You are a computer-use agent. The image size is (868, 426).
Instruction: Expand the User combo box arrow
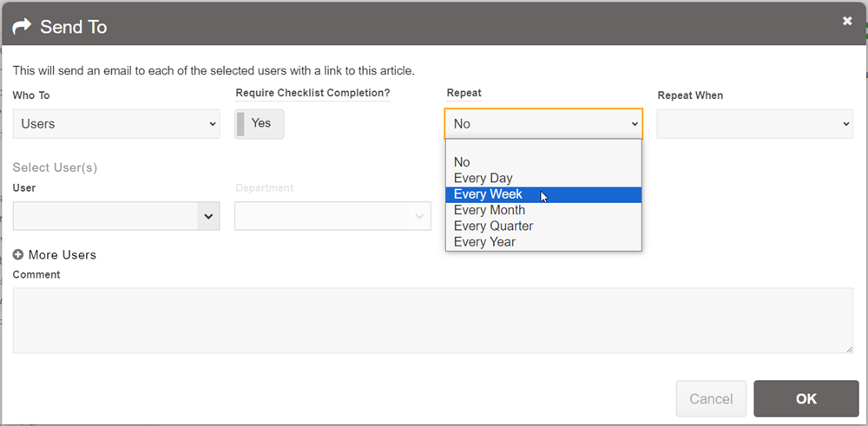pos(208,216)
